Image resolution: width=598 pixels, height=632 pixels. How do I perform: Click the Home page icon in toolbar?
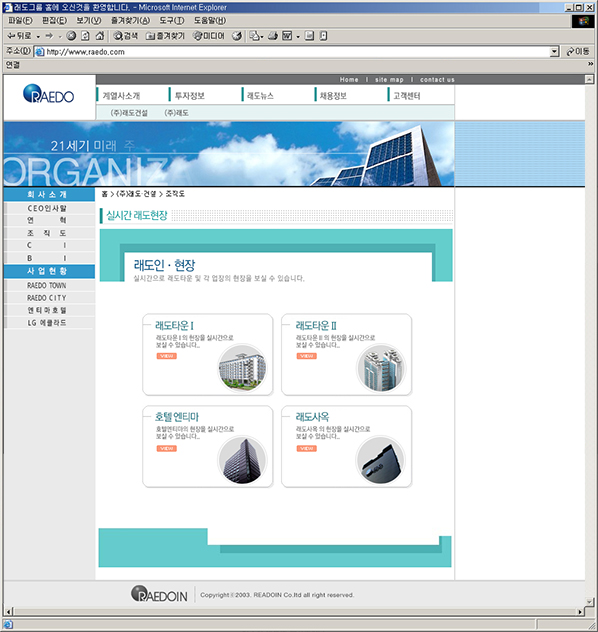tap(99, 36)
